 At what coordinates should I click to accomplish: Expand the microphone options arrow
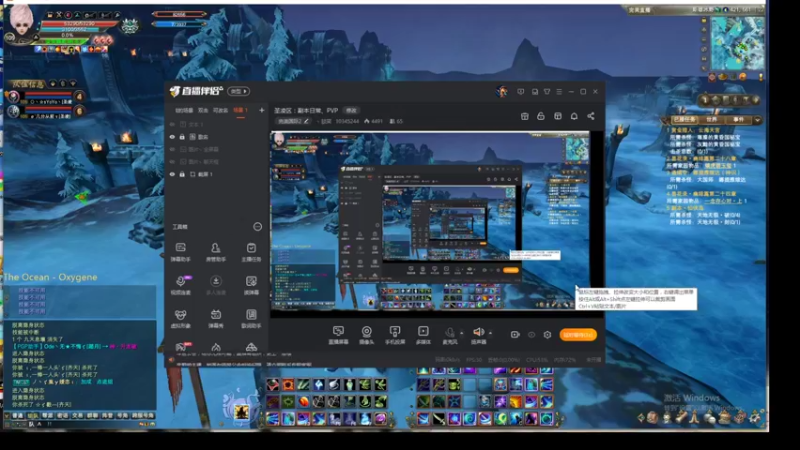click(462, 333)
